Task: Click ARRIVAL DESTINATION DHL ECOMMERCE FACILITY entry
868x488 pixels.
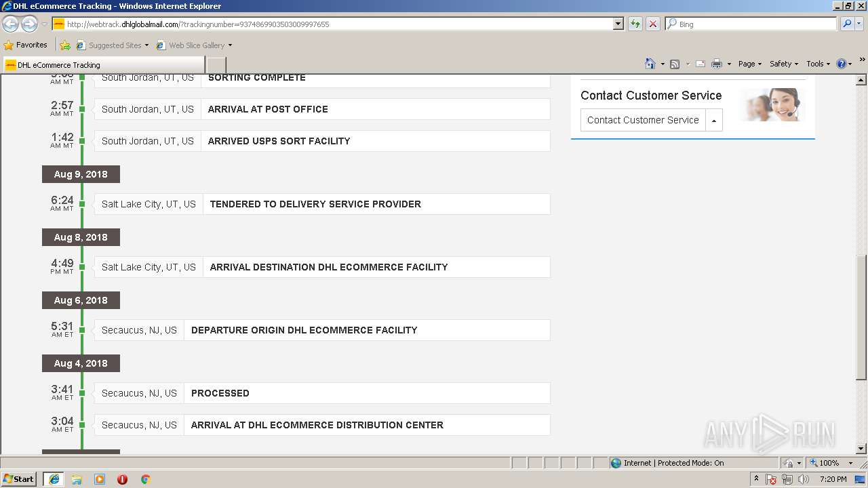Action: coord(322,267)
